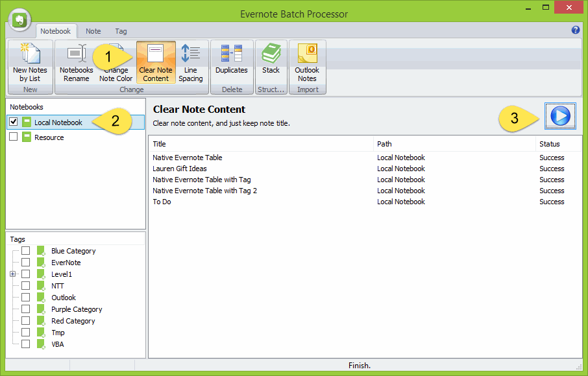This screenshot has width=588, height=376.
Task: Switch to the Note ribbon tab
Action: click(93, 31)
